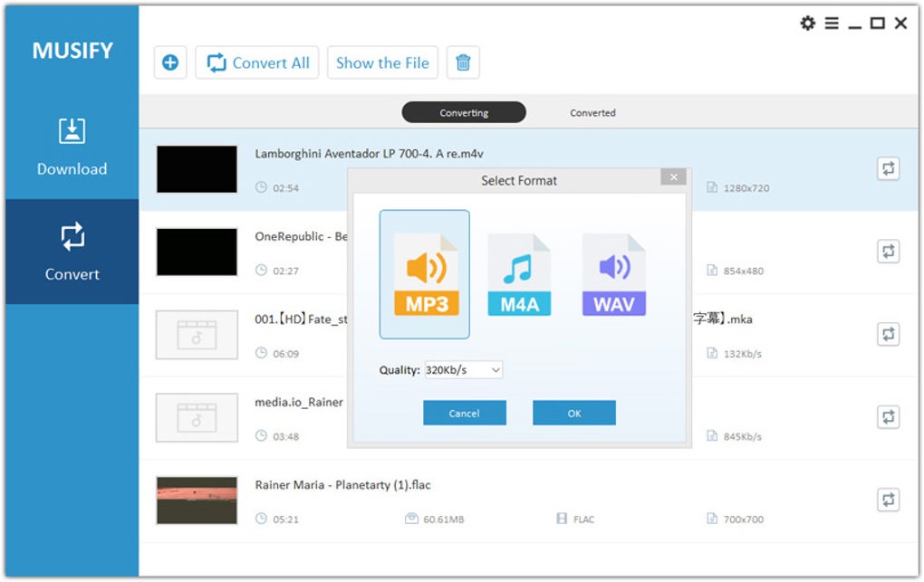Click the plus icon to add a file
Image resolution: width=924 pixels, height=582 pixels.
click(169, 62)
